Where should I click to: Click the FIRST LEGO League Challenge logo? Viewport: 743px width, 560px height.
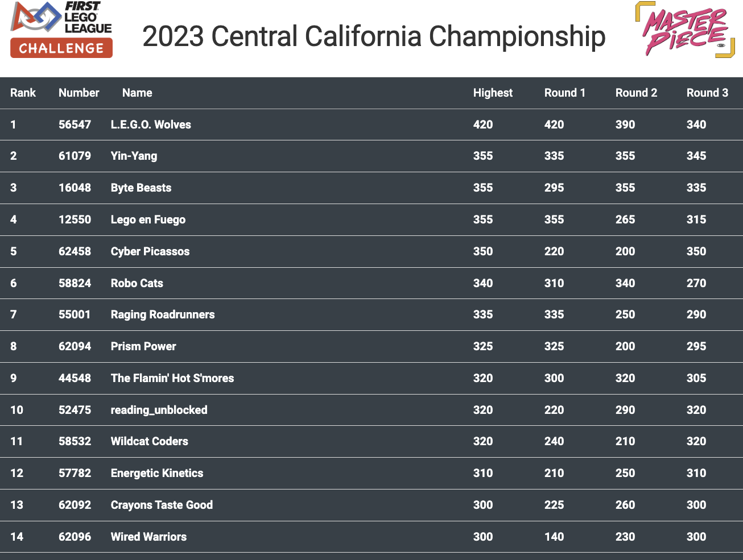click(x=61, y=30)
